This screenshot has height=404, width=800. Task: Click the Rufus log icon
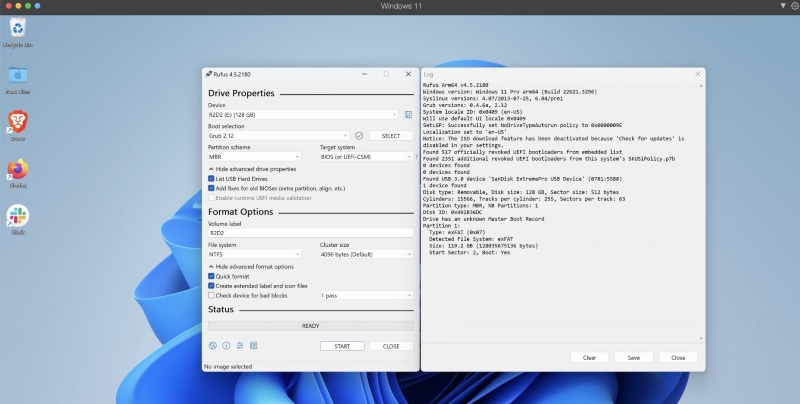[x=254, y=346]
